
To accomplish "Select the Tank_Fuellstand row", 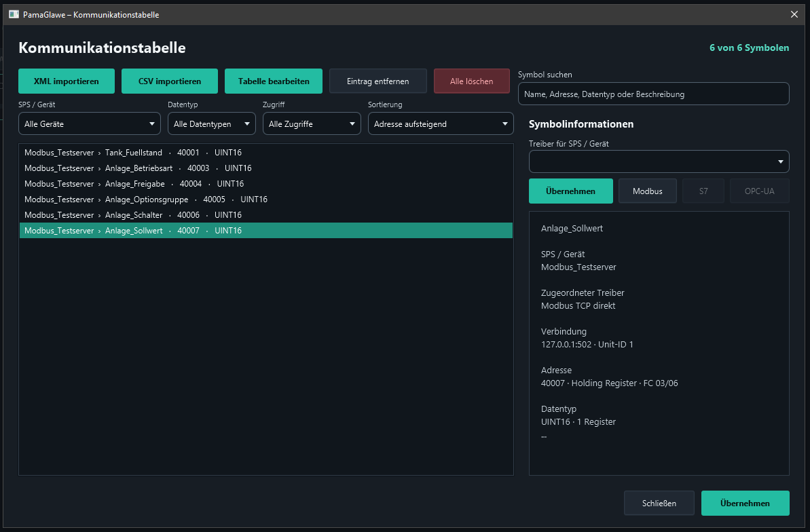I will pos(266,153).
